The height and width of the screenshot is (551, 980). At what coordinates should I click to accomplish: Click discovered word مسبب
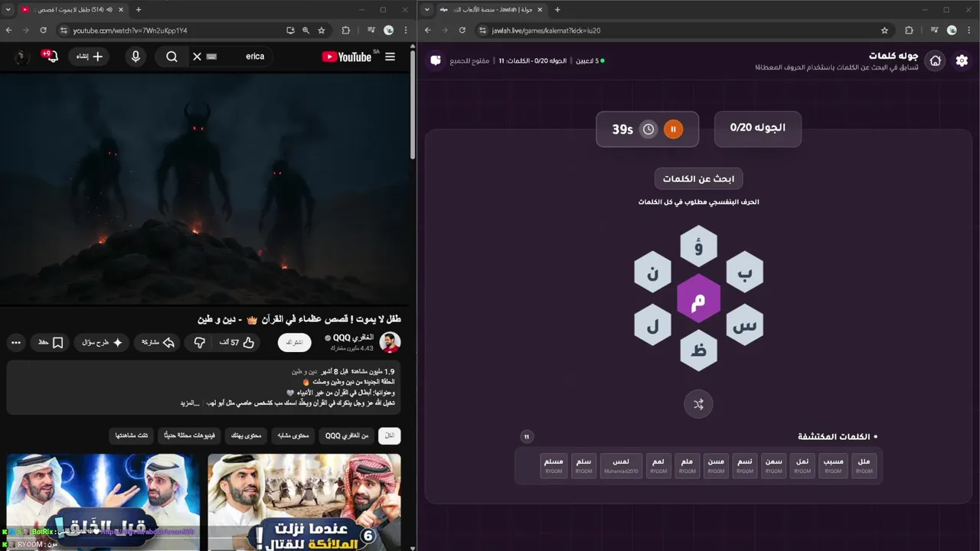[x=834, y=466]
